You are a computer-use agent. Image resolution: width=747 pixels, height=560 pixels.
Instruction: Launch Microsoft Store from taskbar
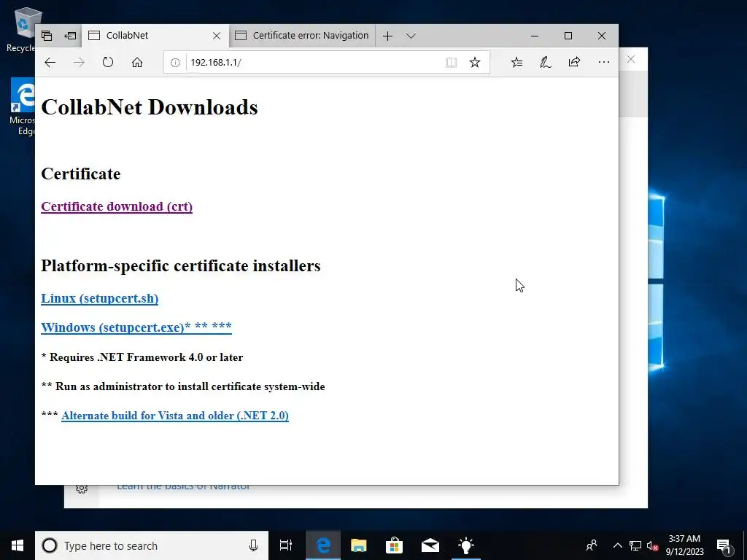394,545
